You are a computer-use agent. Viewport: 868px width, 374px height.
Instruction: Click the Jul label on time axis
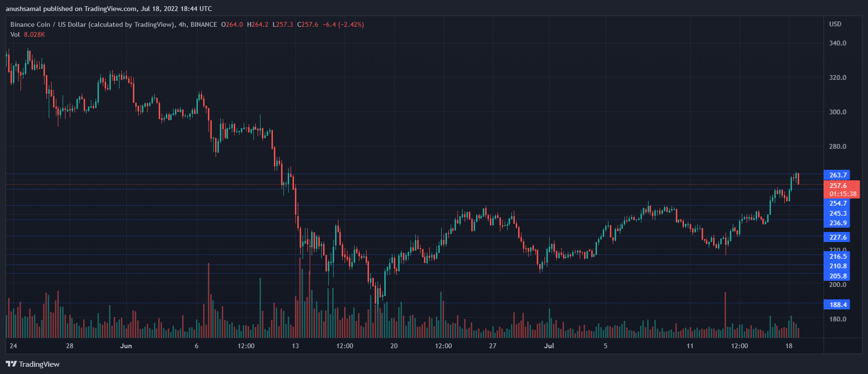[549, 346]
